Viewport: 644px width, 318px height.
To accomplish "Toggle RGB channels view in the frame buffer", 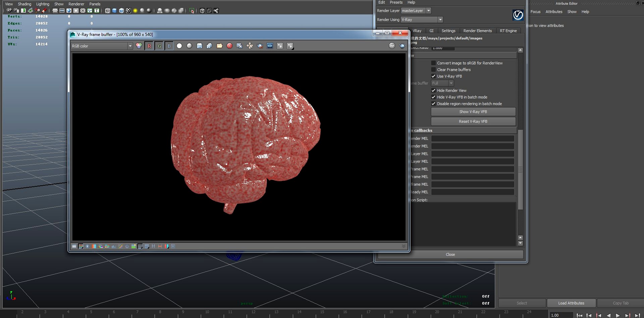I will pos(139,46).
